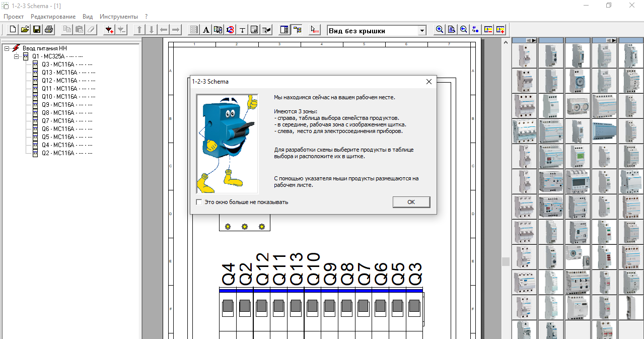Create a new project with the blank page icon

[13, 30]
